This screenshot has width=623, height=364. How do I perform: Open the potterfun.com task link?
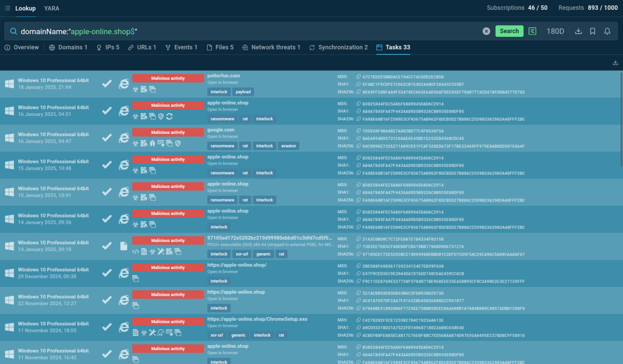click(223, 76)
